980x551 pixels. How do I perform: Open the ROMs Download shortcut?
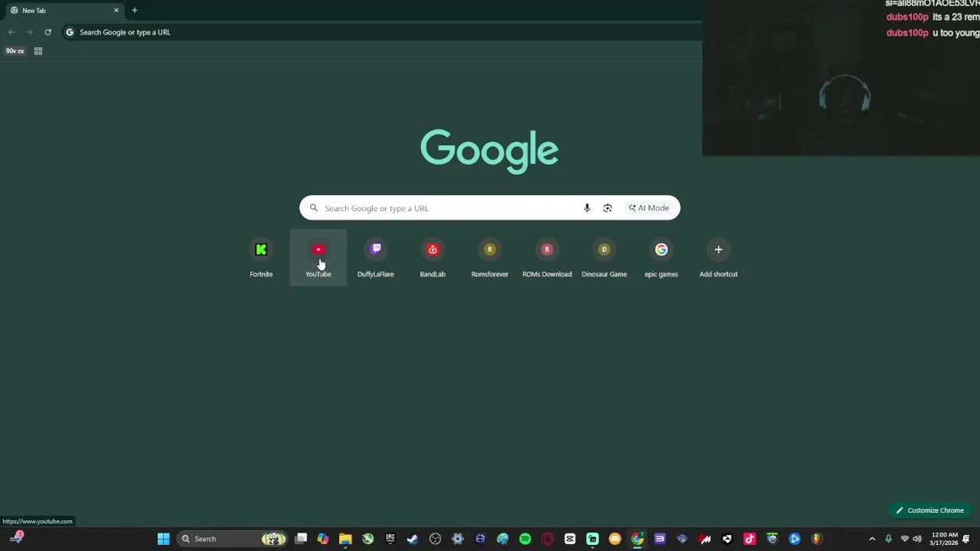(x=547, y=258)
